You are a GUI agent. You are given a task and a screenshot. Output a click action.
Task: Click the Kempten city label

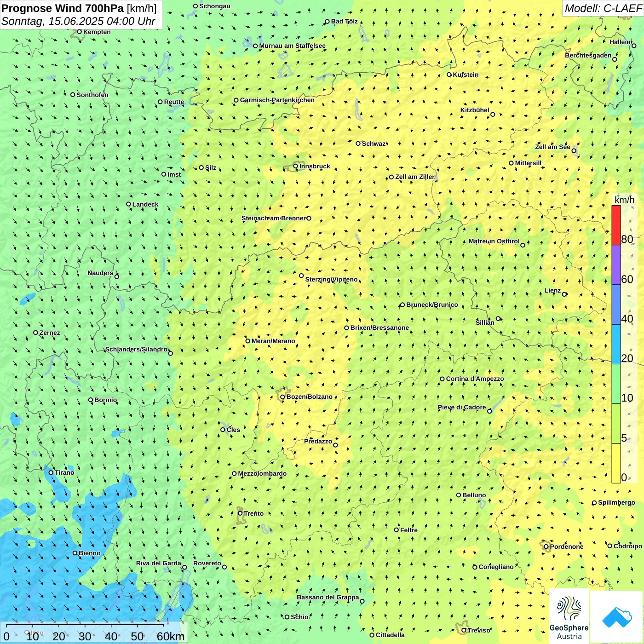tap(97, 32)
